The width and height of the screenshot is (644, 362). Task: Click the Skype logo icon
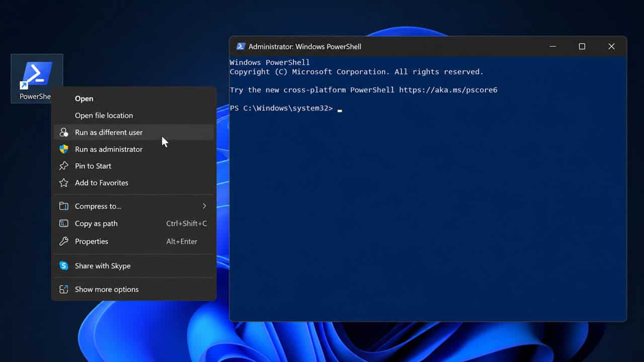point(64,266)
